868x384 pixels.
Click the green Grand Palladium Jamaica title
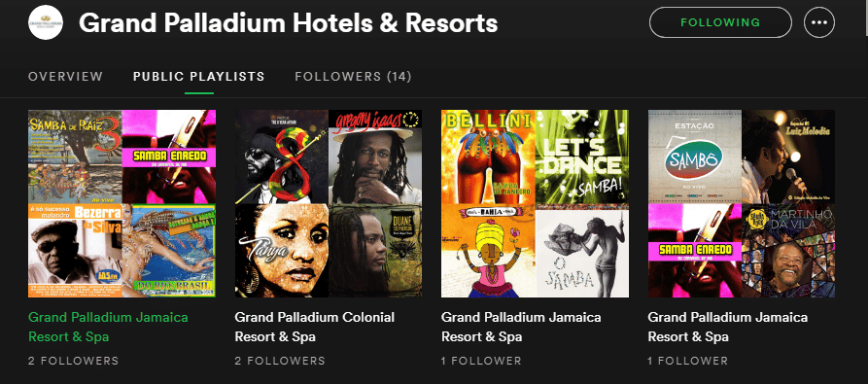point(108,327)
